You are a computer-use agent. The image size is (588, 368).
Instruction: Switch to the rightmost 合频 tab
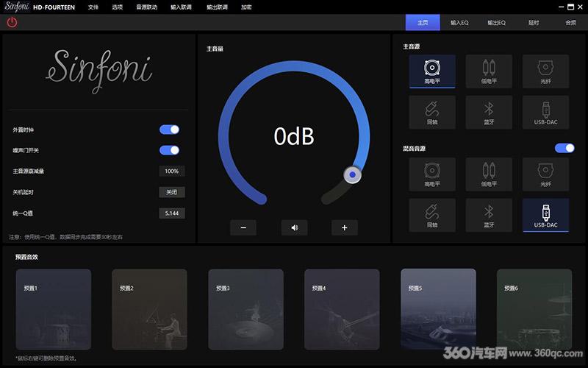571,23
